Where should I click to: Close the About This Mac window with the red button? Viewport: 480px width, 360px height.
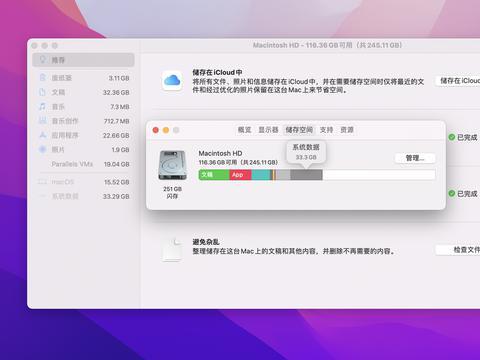(156, 130)
